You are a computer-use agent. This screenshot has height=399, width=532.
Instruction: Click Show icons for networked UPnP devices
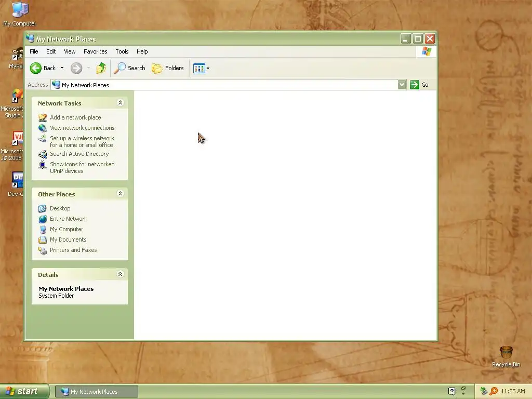tap(82, 168)
